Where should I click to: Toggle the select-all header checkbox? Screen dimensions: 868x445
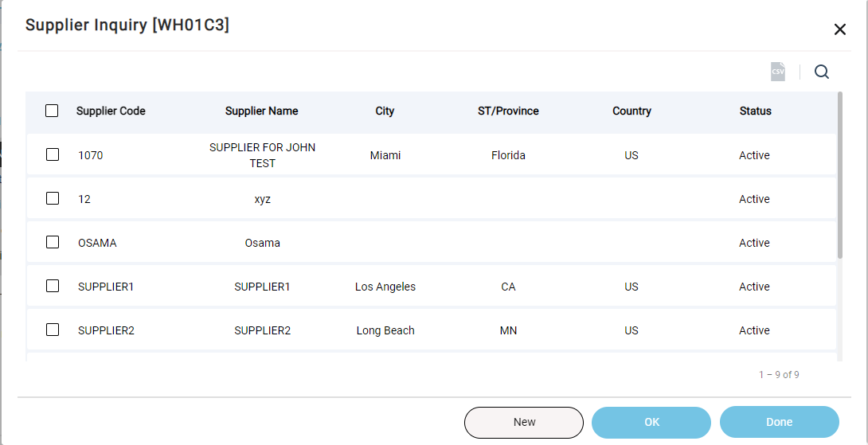tap(52, 111)
